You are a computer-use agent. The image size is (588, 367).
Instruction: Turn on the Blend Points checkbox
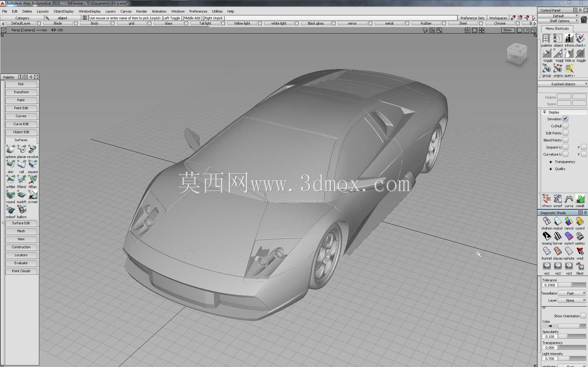click(565, 140)
